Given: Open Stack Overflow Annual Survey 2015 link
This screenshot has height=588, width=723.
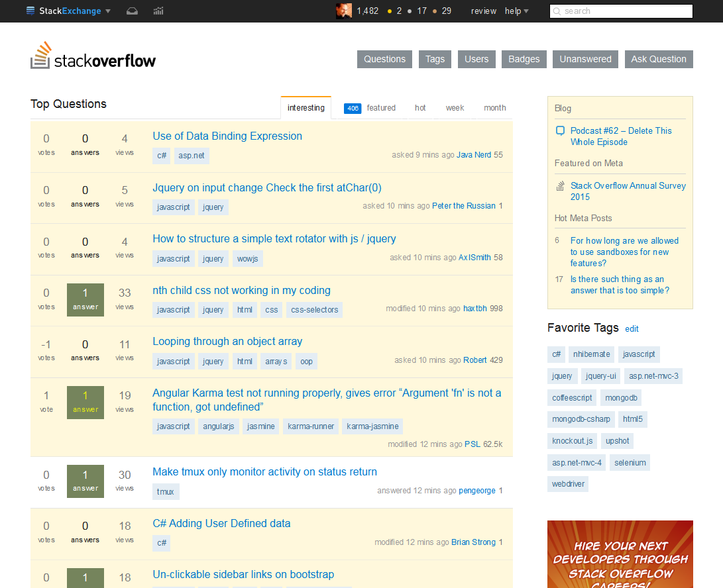Looking at the screenshot, I should (x=628, y=191).
